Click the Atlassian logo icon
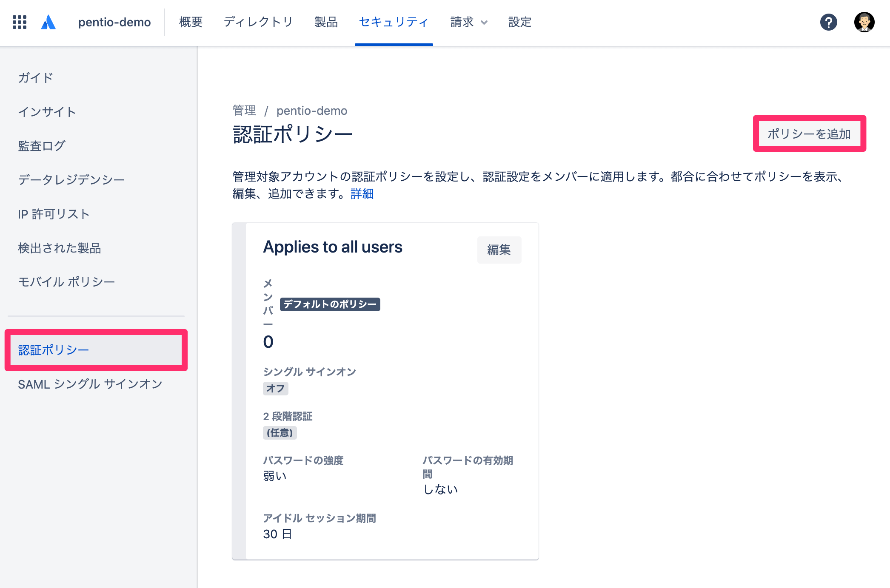 coord(48,22)
